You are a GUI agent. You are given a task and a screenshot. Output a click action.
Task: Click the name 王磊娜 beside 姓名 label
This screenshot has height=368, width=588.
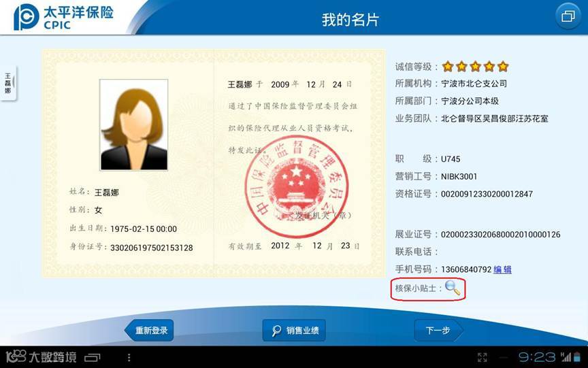tap(106, 193)
